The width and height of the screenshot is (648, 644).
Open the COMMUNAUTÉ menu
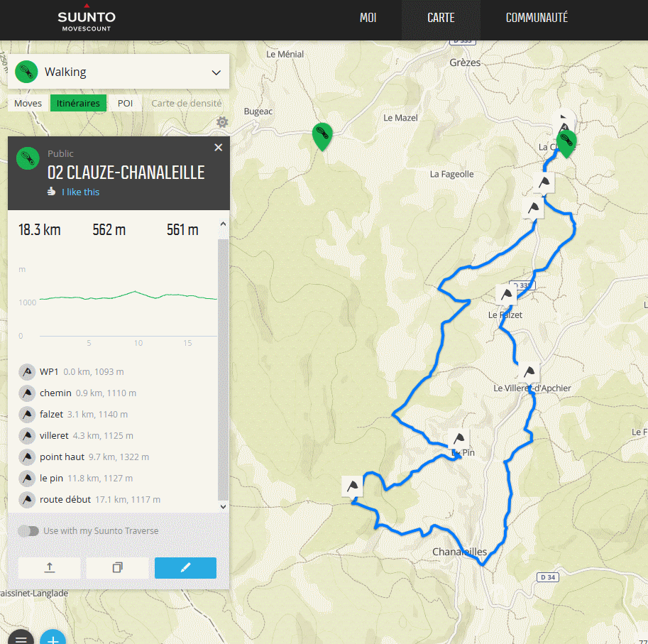click(537, 18)
